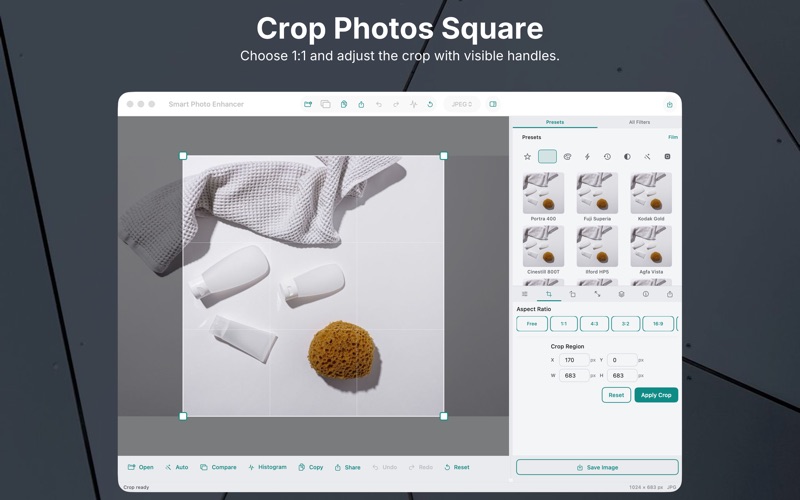The height and width of the screenshot is (500, 800).
Task: Click Reset beside Redo in bottom toolbar
Action: pyautogui.click(x=457, y=467)
